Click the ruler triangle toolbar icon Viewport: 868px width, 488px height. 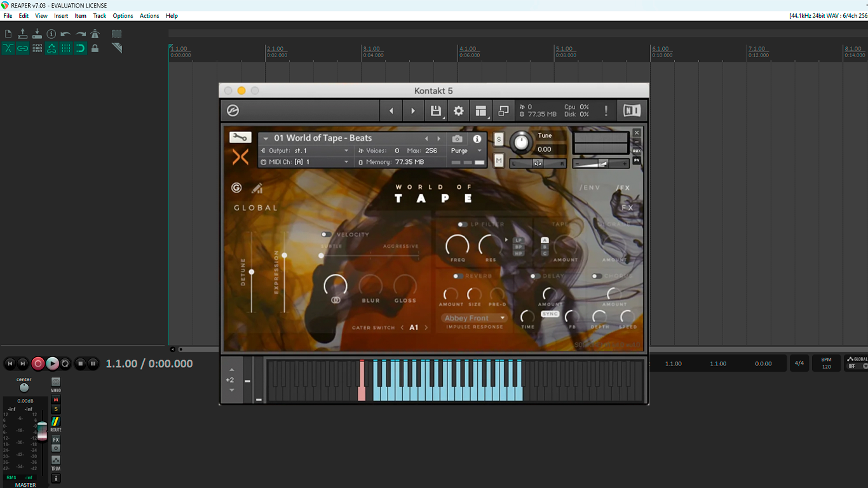coord(117,48)
